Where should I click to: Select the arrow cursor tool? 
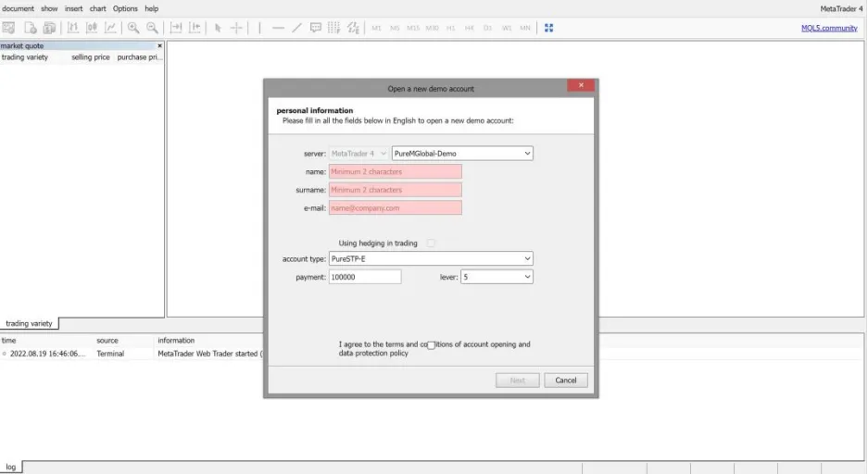click(218, 28)
